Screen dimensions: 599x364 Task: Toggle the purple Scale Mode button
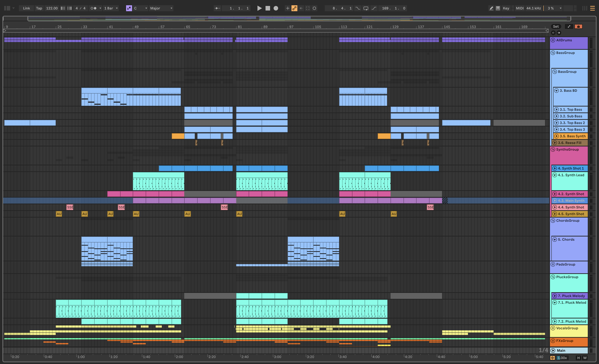[129, 8]
